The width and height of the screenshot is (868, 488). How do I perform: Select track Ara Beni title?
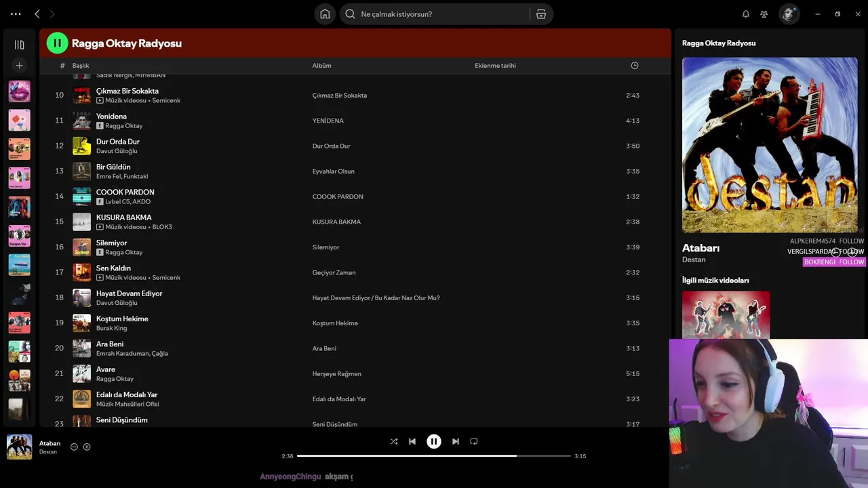click(x=110, y=344)
